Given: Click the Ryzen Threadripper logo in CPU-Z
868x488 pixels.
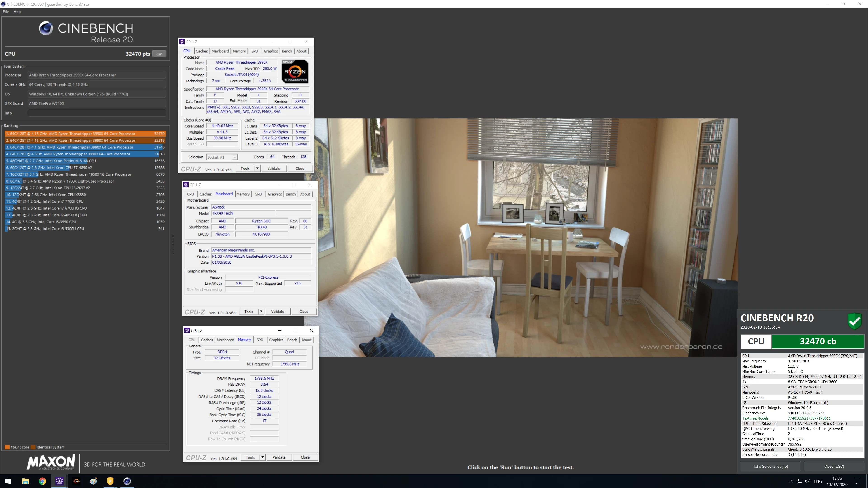Looking at the screenshot, I should click(x=295, y=71).
